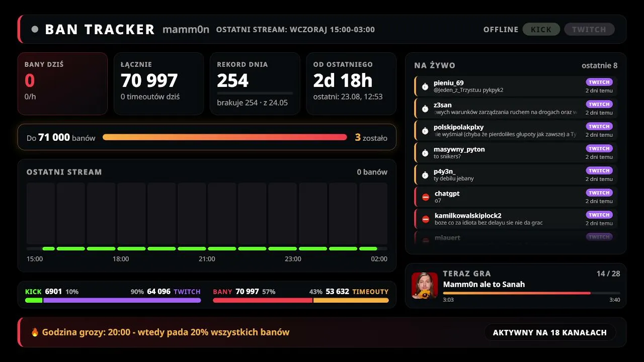Click the '53 632' TIMEOUTY value
This screenshot has height=362, width=644.
tap(337, 292)
